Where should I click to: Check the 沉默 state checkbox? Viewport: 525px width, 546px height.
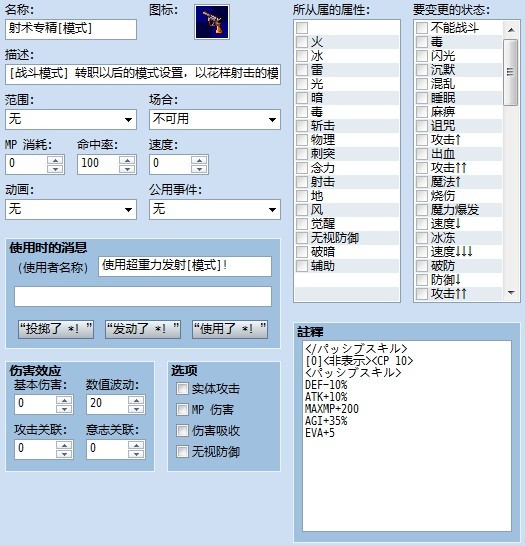coord(422,70)
